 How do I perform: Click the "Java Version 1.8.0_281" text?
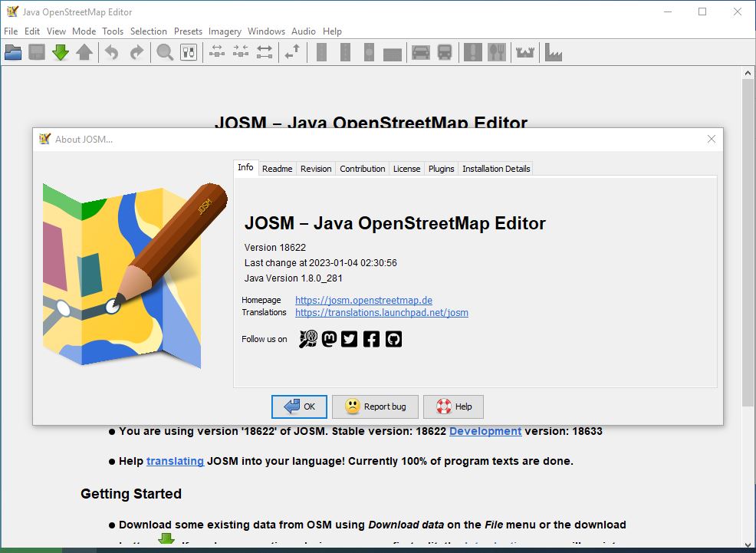pyautogui.click(x=293, y=278)
